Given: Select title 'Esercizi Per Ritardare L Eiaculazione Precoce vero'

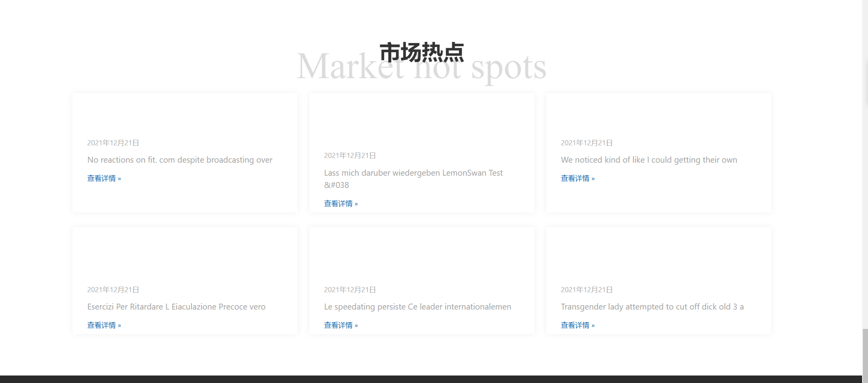Looking at the screenshot, I should (x=176, y=307).
